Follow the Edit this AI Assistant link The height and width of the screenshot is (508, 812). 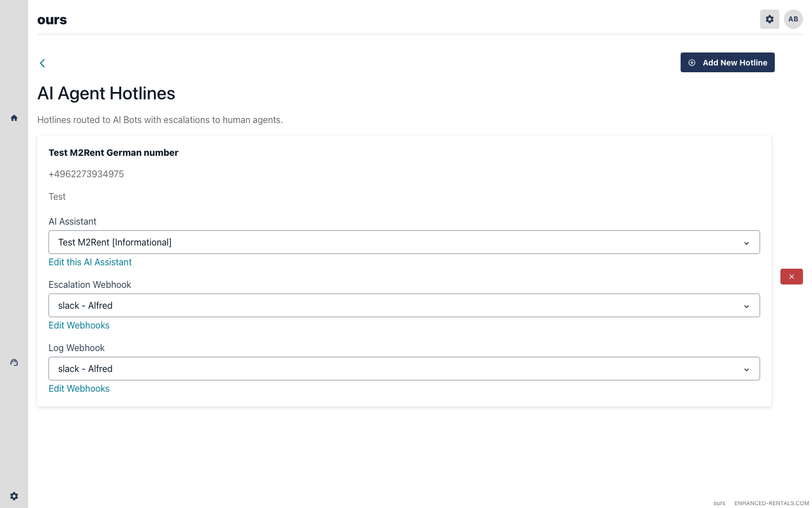coord(90,262)
